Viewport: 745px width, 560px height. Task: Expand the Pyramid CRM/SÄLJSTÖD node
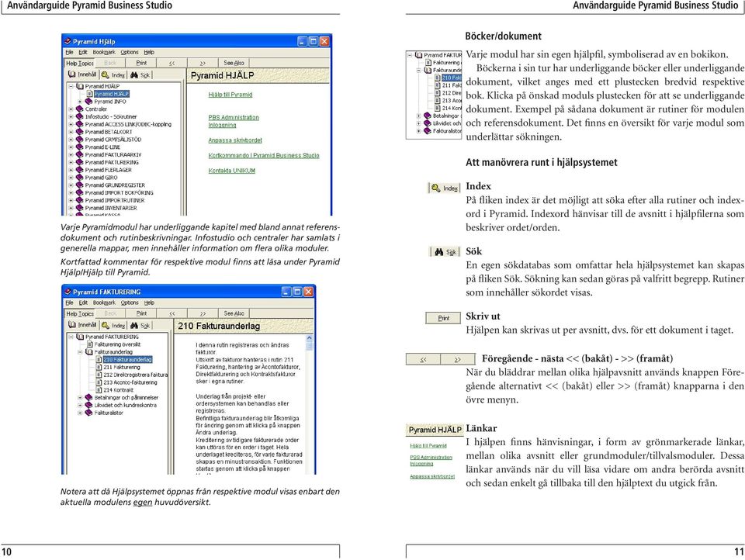pyautogui.click(x=71, y=140)
